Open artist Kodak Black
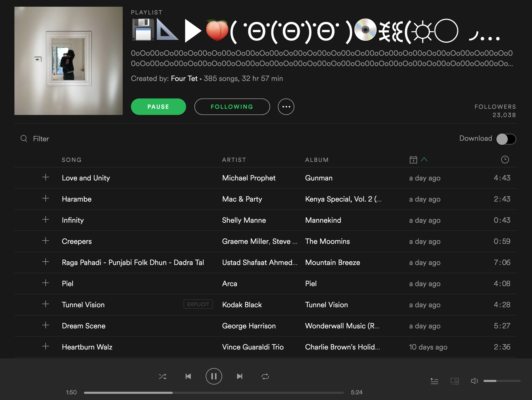The width and height of the screenshot is (532, 400). pyautogui.click(x=242, y=305)
